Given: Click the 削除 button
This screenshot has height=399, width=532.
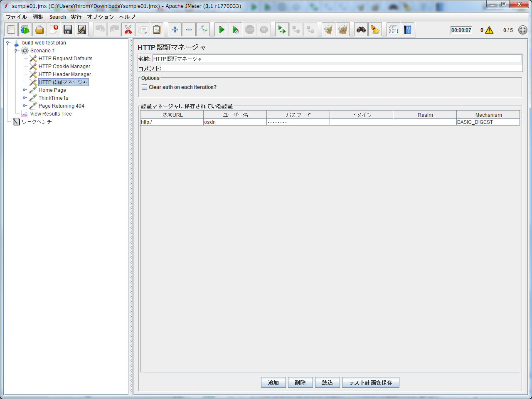Looking at the screenshot, I should click(x=300, y=383).
